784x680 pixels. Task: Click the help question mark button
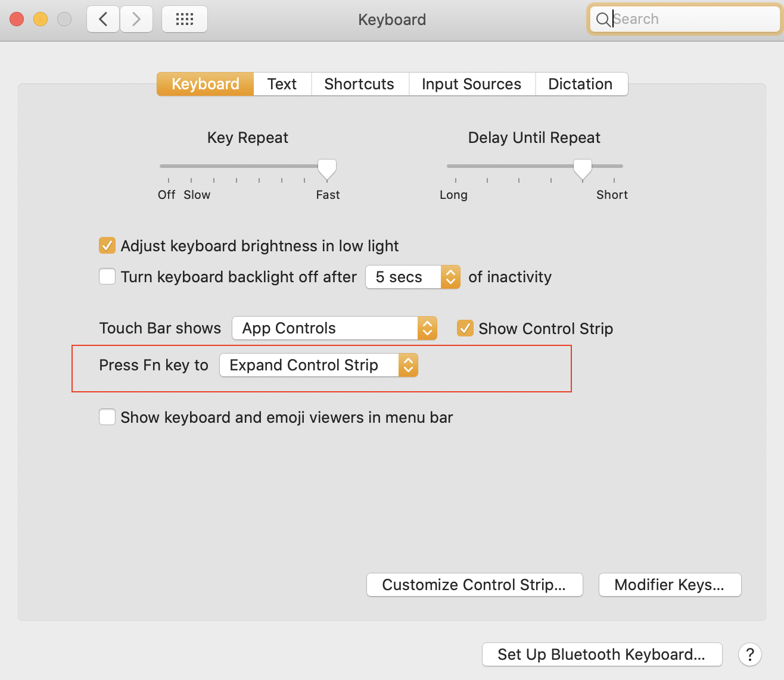tap(749, 654)
